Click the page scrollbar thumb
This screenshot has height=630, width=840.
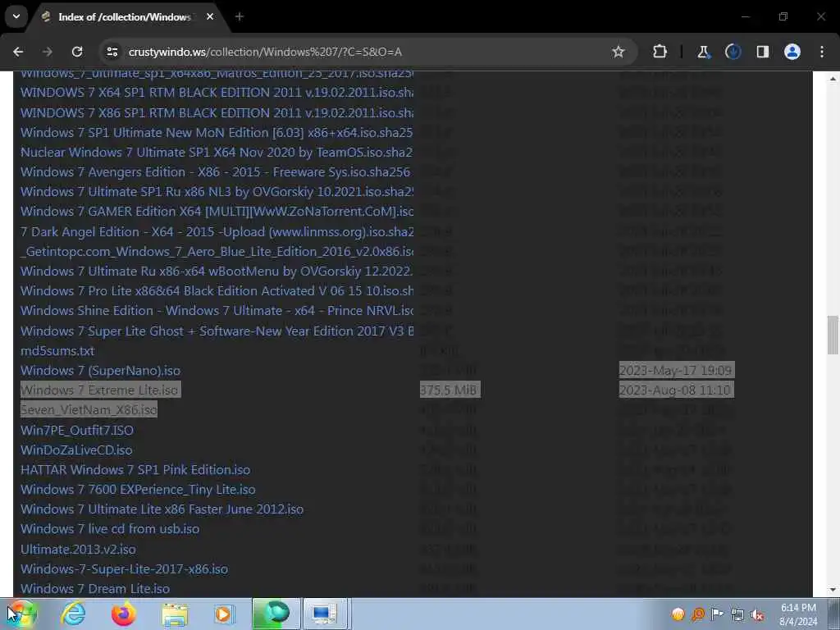coord(833,335)
